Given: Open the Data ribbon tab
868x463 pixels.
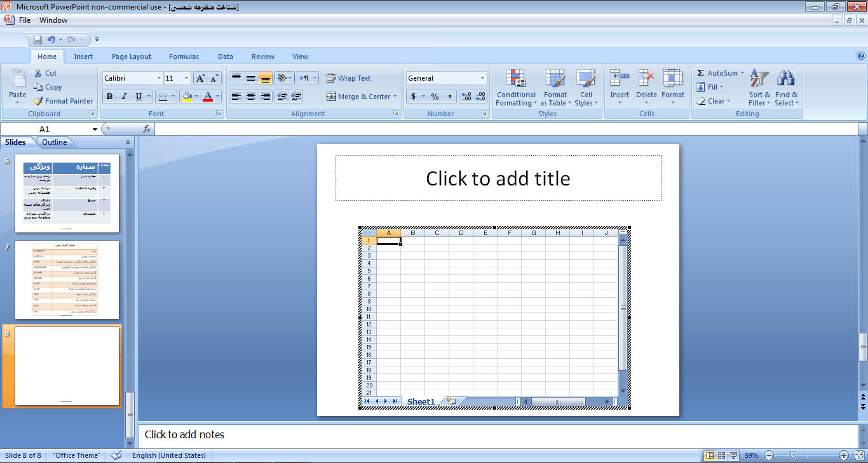Looking at the screenshot, I should point(226,57).
